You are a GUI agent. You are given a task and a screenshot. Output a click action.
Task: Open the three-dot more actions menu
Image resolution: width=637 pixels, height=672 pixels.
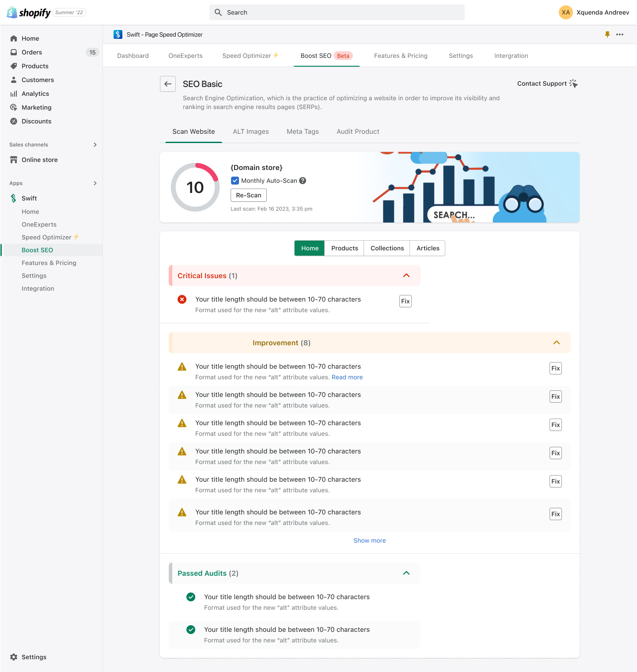pos(620,34)
